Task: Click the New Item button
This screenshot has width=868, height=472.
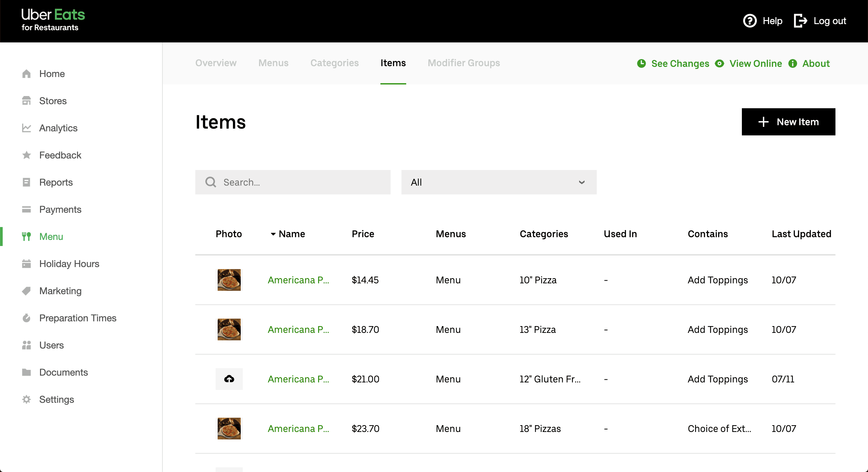Action: (x=789, y=122)
